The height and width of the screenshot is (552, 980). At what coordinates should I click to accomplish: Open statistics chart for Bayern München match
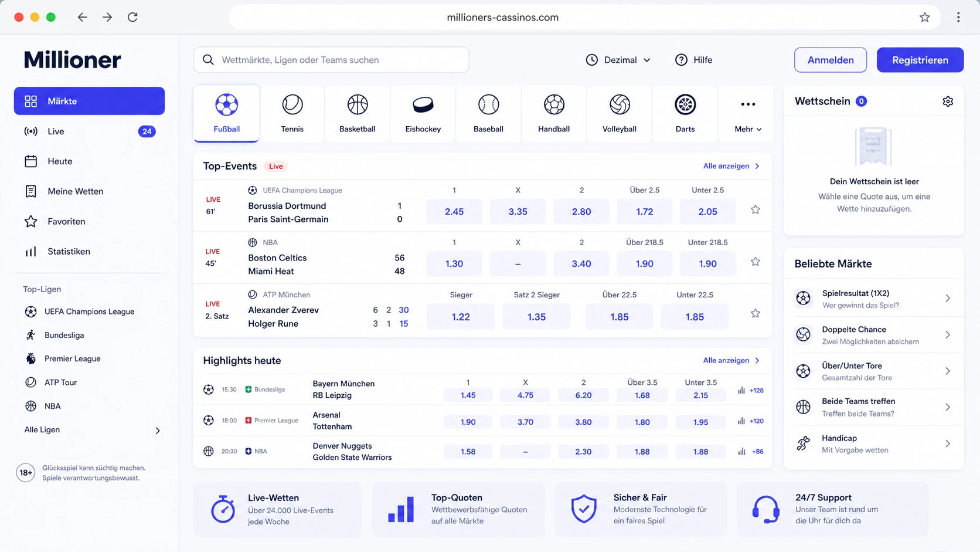(x=741, y=390)
